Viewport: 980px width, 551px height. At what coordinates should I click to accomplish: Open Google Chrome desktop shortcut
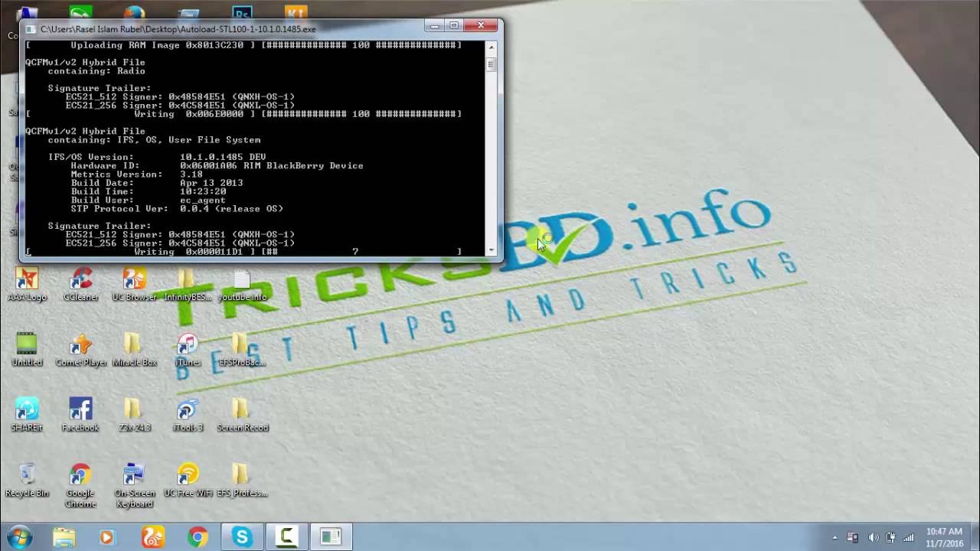[x=80, y=485]
